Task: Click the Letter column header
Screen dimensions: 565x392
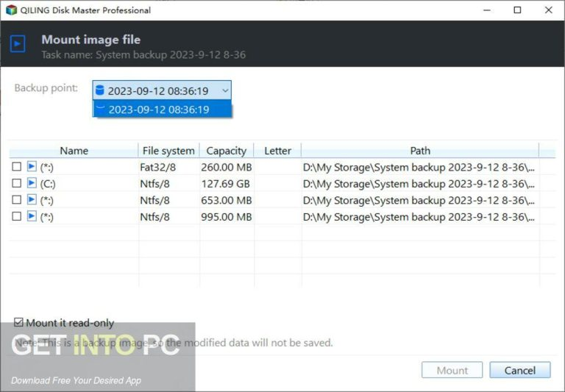Action: tap(277, 150)
